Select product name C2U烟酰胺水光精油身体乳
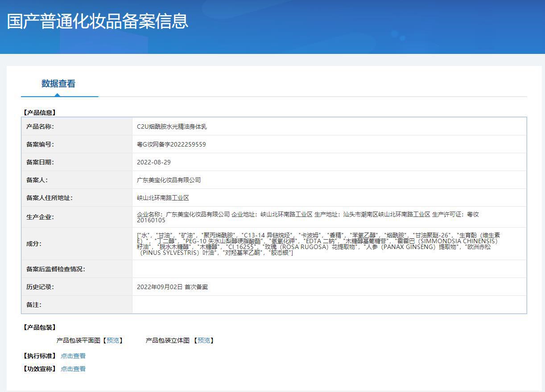Image resolution: width=545 pixels, height=392 pixels. tap(172, 127)
